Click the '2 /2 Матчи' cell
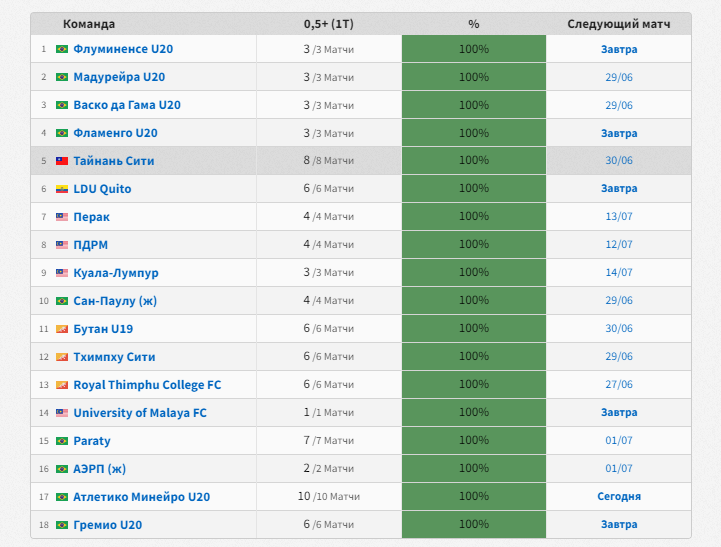Viewport: 721px width, 547px height. (329, 468)
